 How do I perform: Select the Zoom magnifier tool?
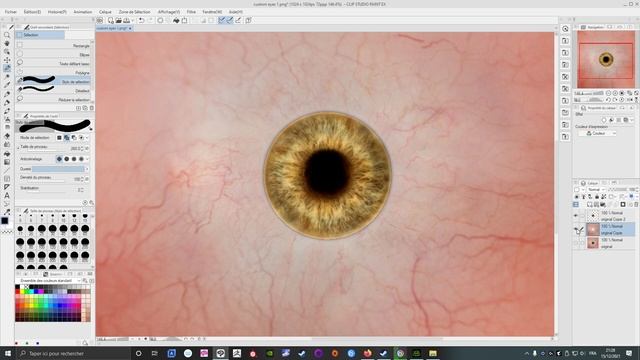coord(7,35)
